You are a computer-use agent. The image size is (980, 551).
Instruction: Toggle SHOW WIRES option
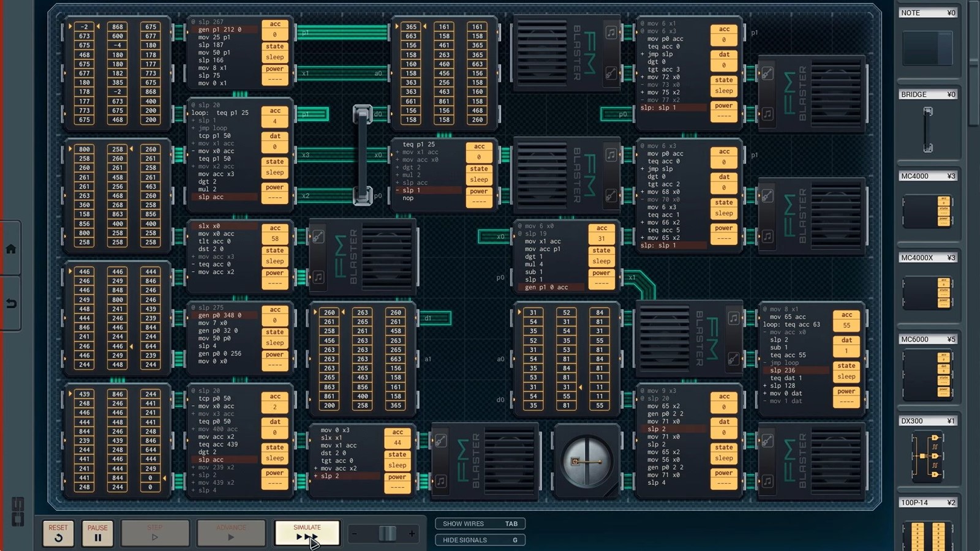click(x=480, y=523)
